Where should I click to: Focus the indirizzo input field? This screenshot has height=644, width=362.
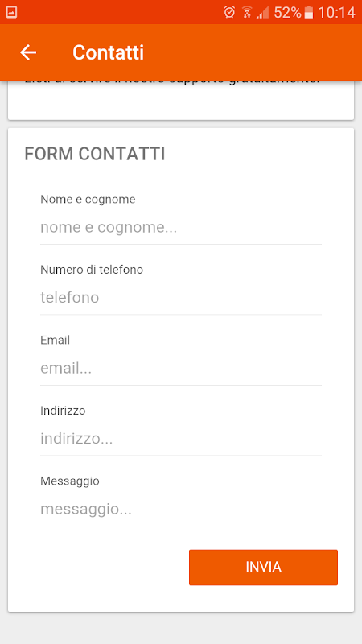pos(180,439)
